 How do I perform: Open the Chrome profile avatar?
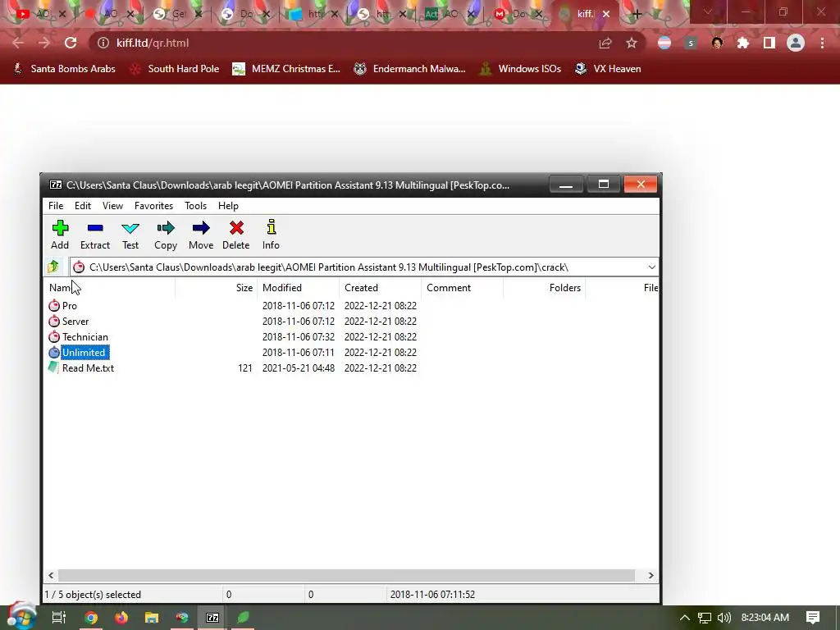796,43
